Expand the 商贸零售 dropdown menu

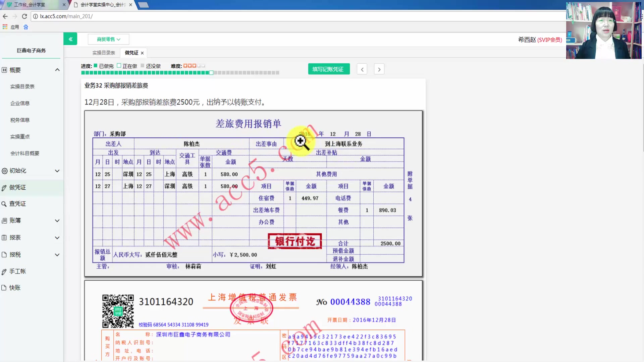pyautogui.click(x=108, y=39)
